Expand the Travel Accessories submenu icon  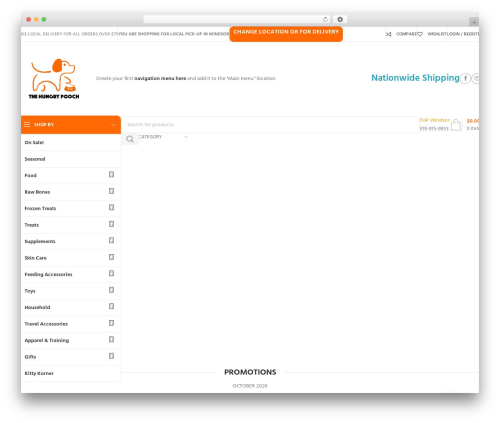point(112,323)
